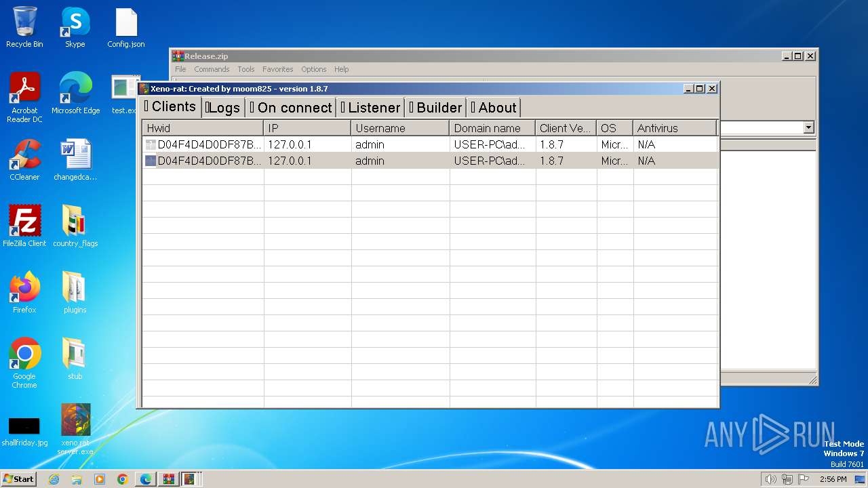
Task: Click the Xeno-rat taskbar button
Action: [x=190, y=479]
